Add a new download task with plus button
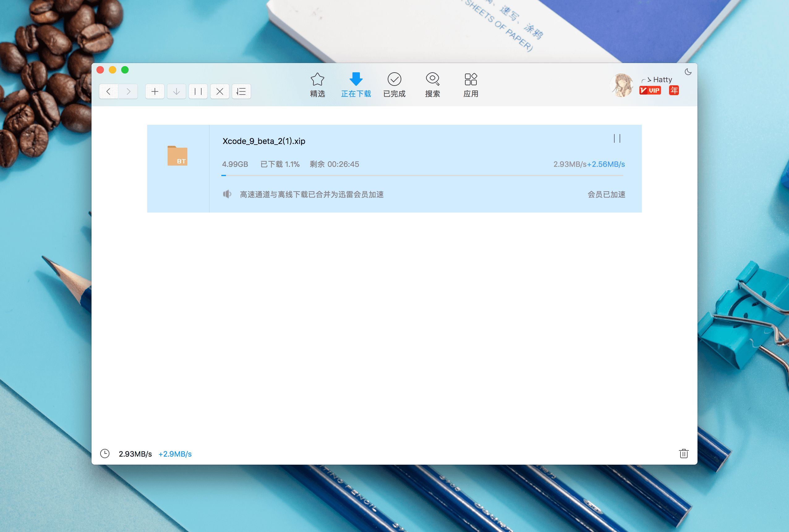This screenshot has height=532, width=789. tap(155, 91)
